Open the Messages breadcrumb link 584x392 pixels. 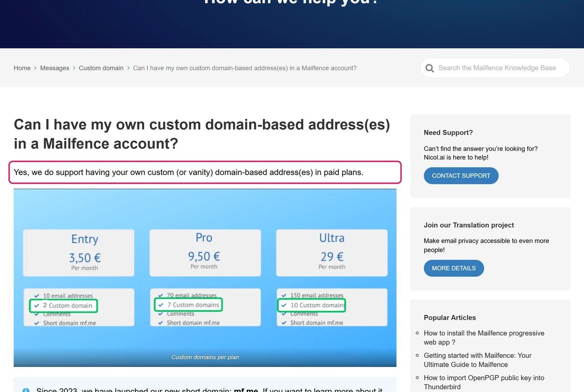[55, 68]
